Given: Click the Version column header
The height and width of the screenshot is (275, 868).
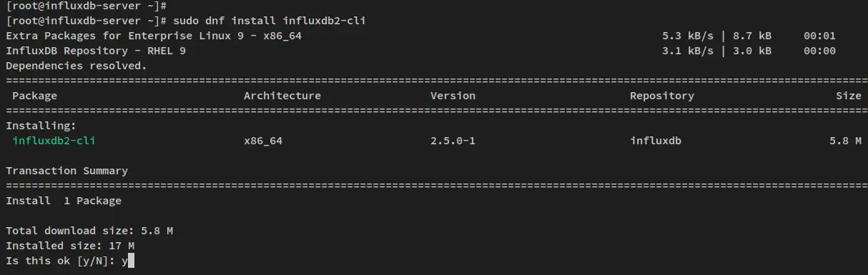Looking at the screenshot, I should 453,96.
